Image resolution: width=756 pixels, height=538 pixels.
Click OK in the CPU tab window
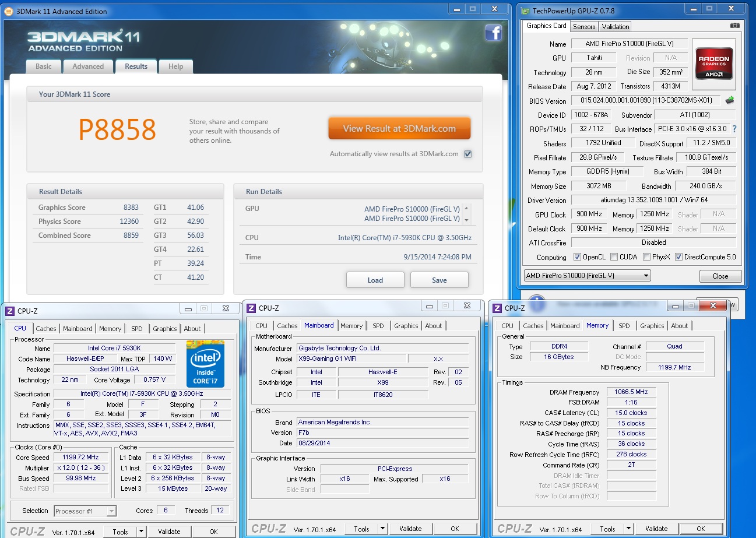[213, 532]
